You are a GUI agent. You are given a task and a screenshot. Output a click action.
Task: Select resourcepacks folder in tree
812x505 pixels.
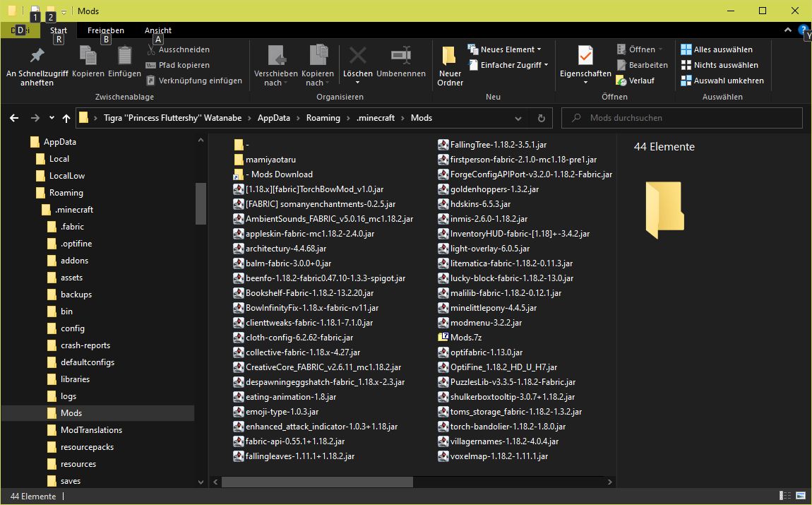pos(87,447)
